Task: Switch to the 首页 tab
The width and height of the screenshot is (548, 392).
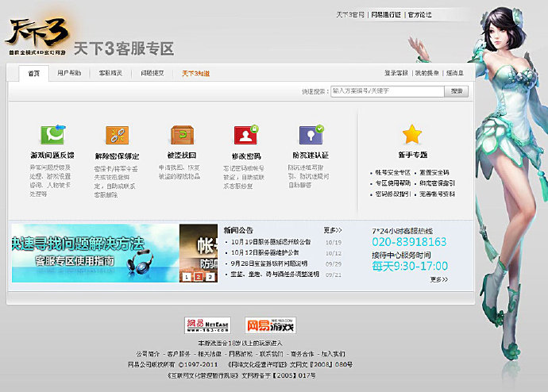Action: pyautogui.click(x=34, y=73)
